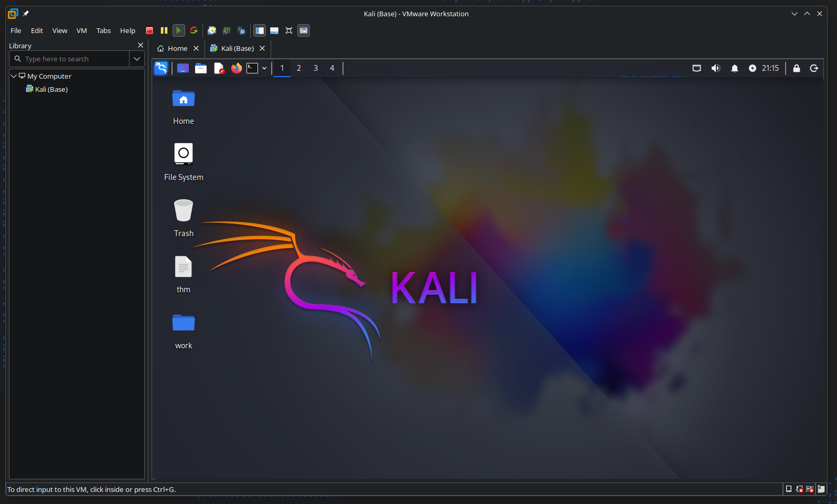Viewport: 837px width, 504px height.
Task: Click the hard disk status bar icon
Action: (x=788, y=489)
